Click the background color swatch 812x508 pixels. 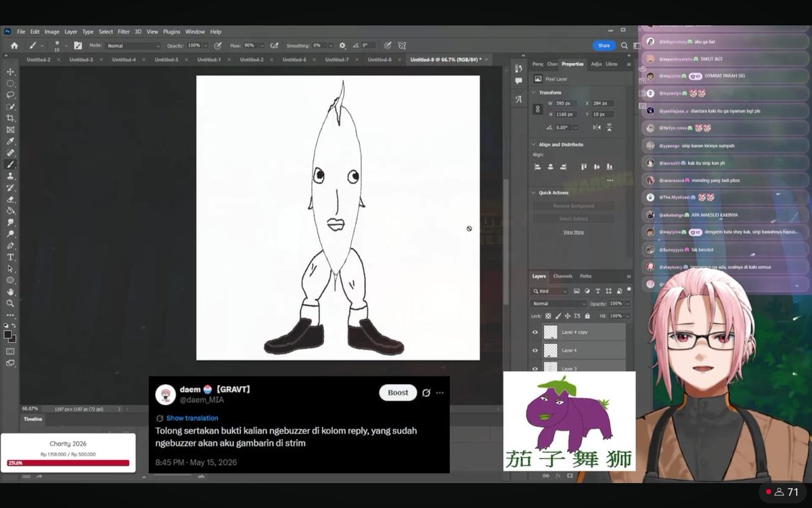13,339
